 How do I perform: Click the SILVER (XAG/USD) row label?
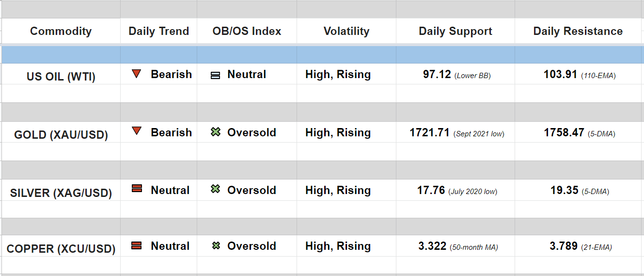point(61,193)
